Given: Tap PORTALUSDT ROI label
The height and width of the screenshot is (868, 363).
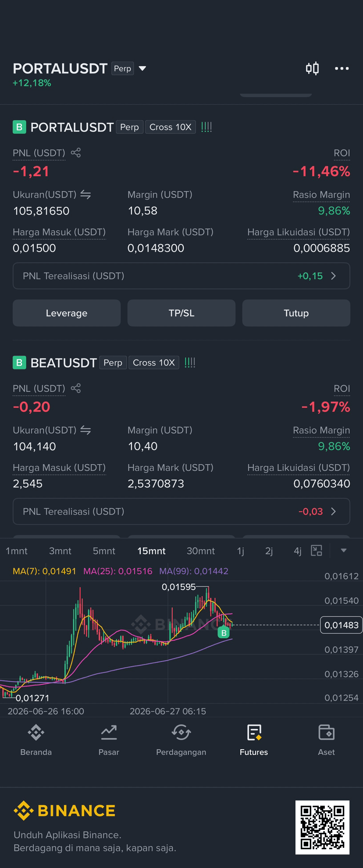Looking at the screenshot, I should click(x=342, y=153).
